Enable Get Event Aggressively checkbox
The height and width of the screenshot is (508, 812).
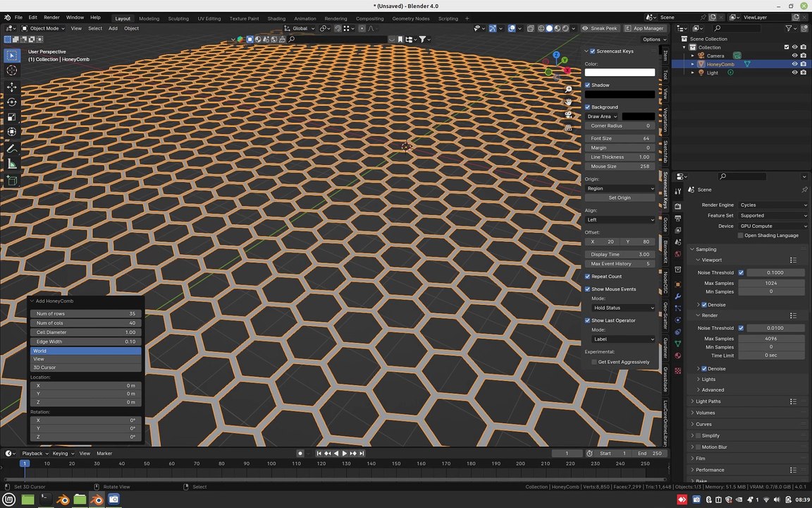click(x=594, y=362)
